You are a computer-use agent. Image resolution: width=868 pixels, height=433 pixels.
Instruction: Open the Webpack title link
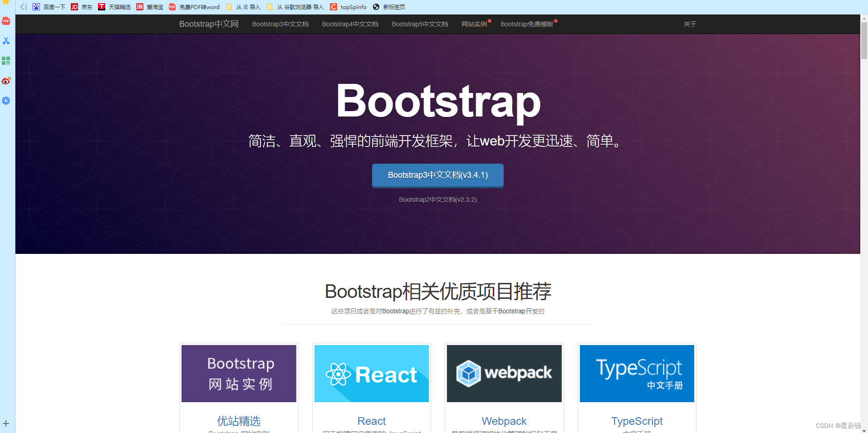[x=504, y=421]
